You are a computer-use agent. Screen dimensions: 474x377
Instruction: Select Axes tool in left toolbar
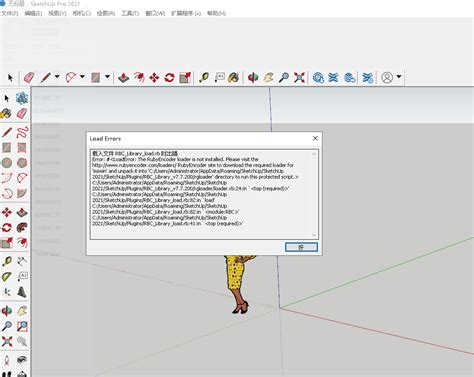[7, 292]
